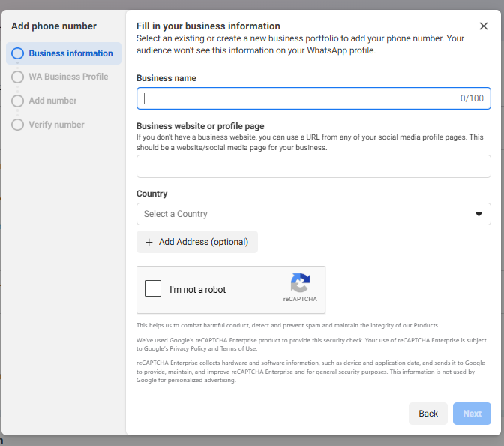504x446 pixels.
Task: Click the Business website or profile page field
Action: 313,167
